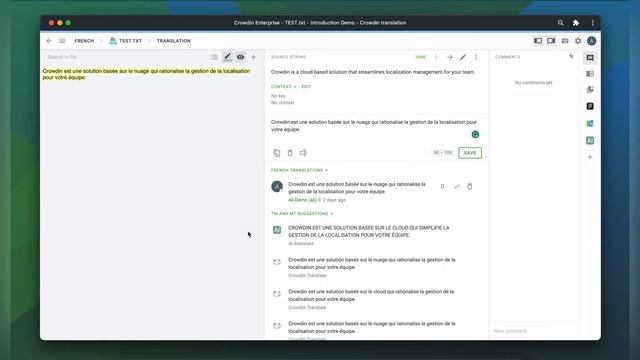The image size is (640, 360).
Task: Approve the saved French translation checkmark
Action: click(457, 187)
